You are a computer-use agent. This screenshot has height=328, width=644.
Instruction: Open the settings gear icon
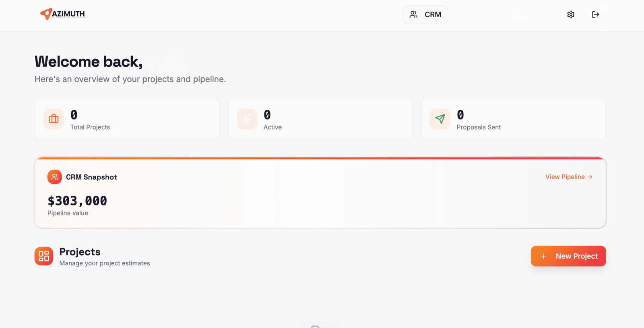tap(570, 14)
